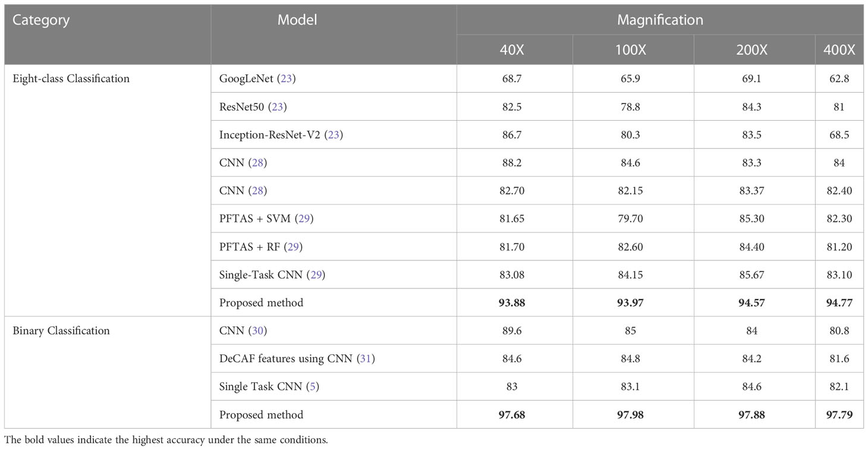The width and height of the screenshot is (868, 450).
Task: Open citation 29 for PFTAS + SVM
Action: (305, 219)
